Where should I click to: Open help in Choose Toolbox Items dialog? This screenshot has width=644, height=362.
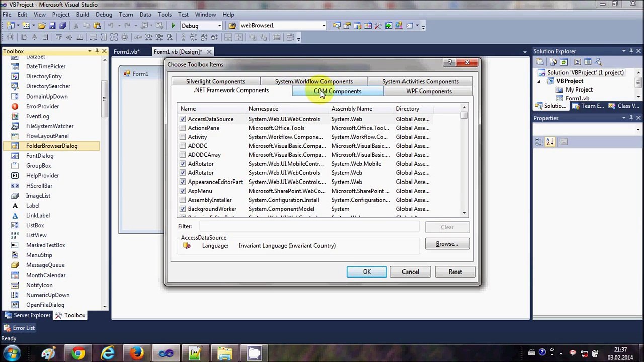point(450,63)
